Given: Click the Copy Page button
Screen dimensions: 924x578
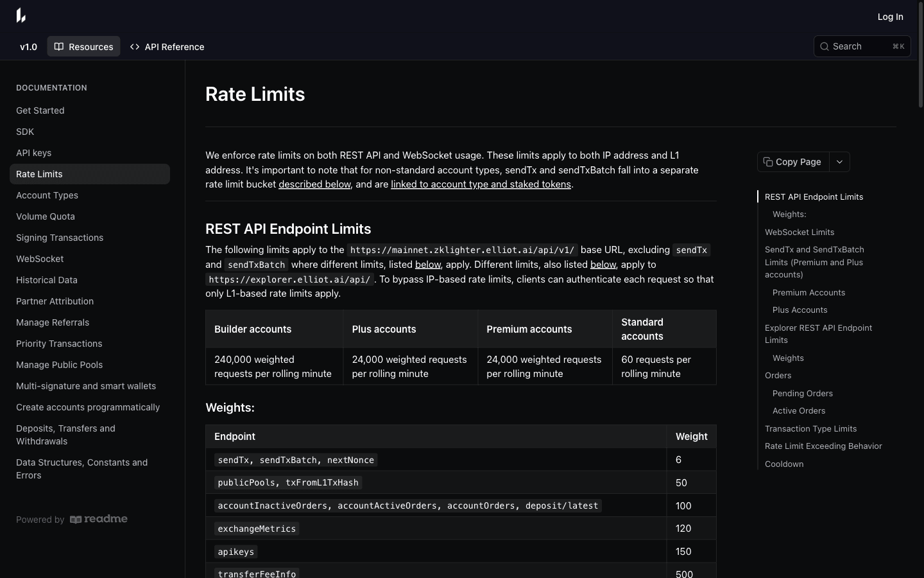Looking at the screenshot, I should [x=793, y=162].
